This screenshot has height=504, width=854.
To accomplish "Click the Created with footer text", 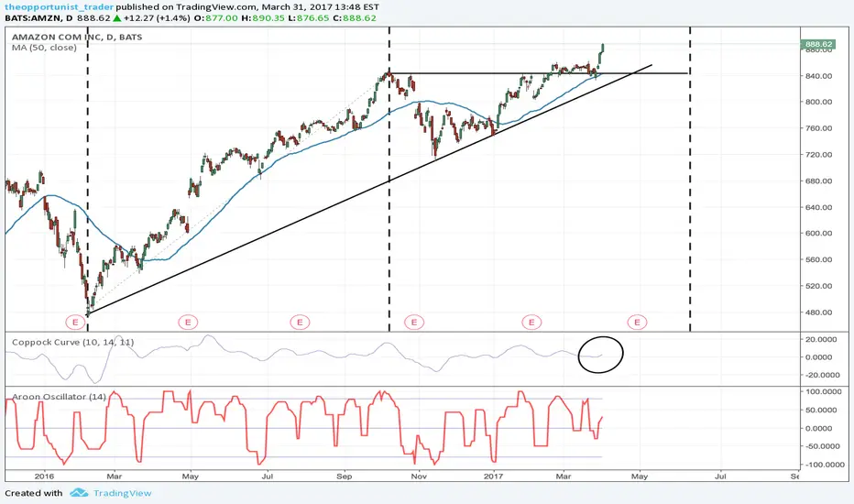I will (34, 493).
